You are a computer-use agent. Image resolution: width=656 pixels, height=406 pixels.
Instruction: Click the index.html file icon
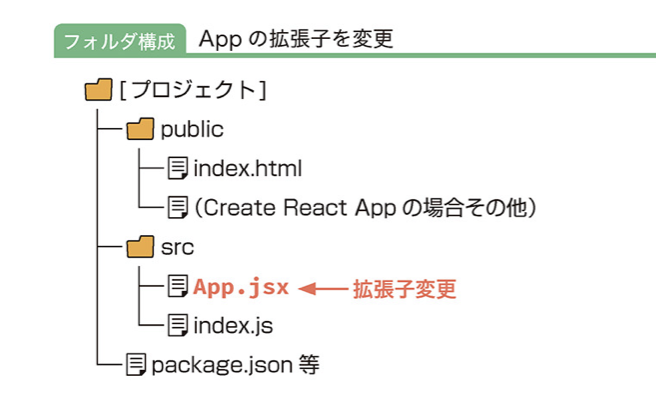(x=177, y=168)
